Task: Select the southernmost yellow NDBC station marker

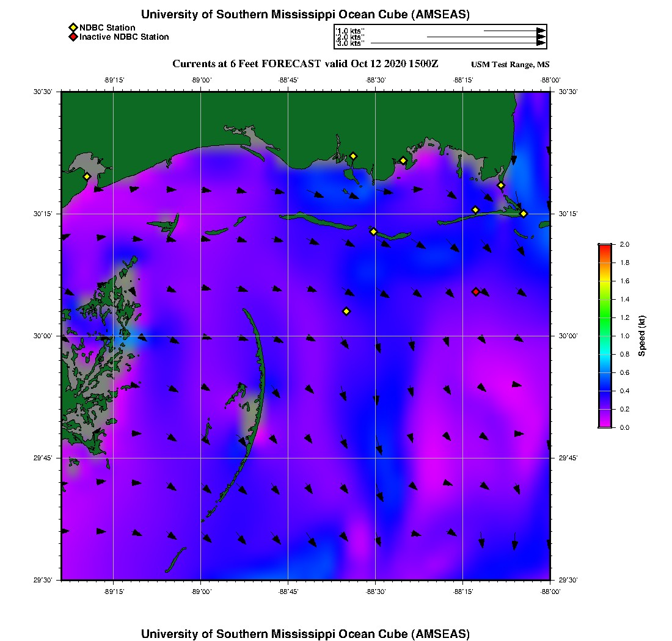Action: pos(346,311)
